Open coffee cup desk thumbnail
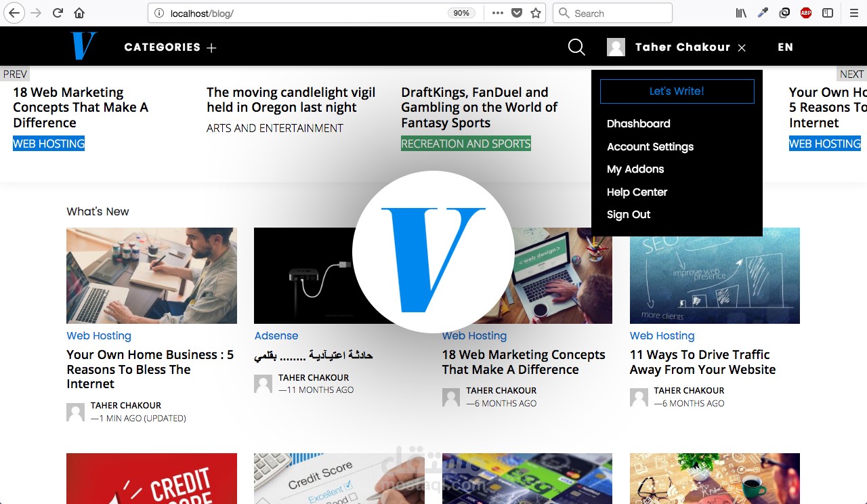Image resolution: width=867 pixels, height=504 pixels. pos(715,478)
